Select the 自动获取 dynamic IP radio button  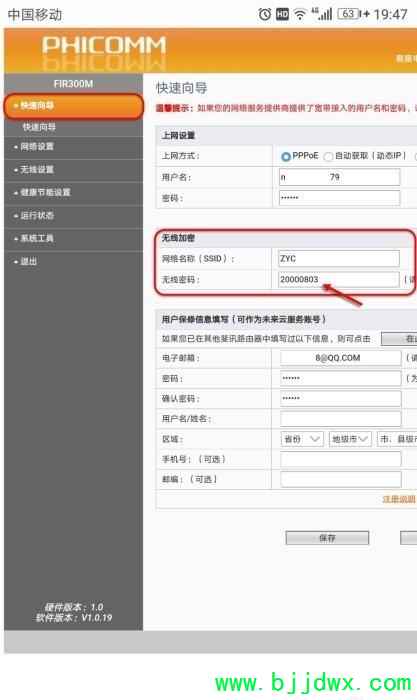(328, 156)
